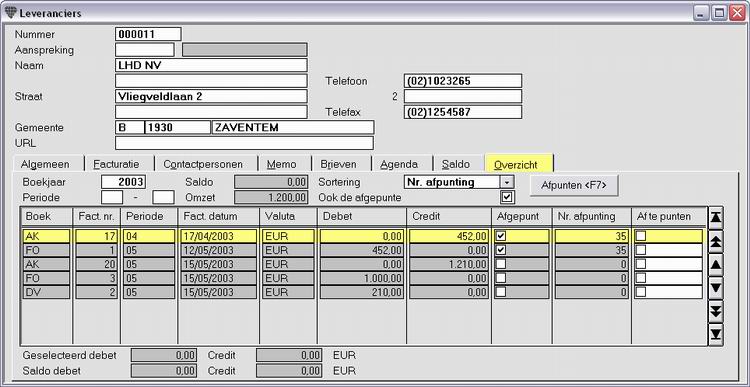Click the Afpunten <F7> button
The width and height of the screenshot is (750, 387).
tap(574, 186)
